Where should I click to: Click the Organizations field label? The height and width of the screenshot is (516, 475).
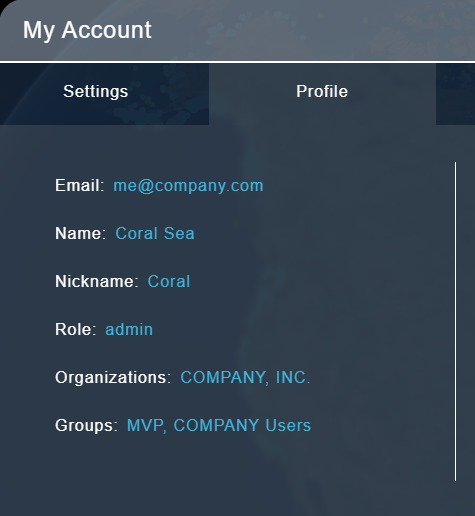113,378
